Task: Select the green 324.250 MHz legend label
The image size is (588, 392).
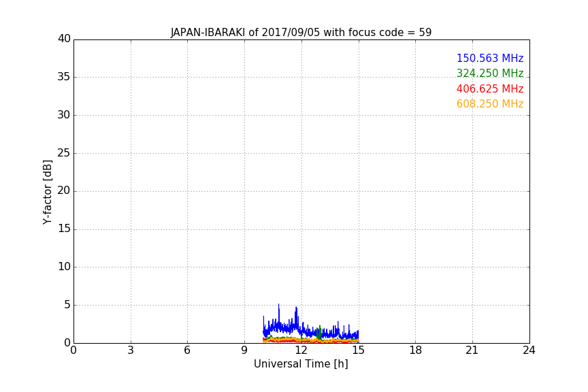Action: point(490,73)
